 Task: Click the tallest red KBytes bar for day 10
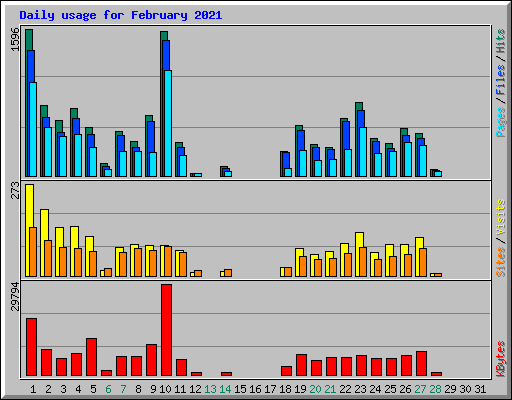[166, 330]
